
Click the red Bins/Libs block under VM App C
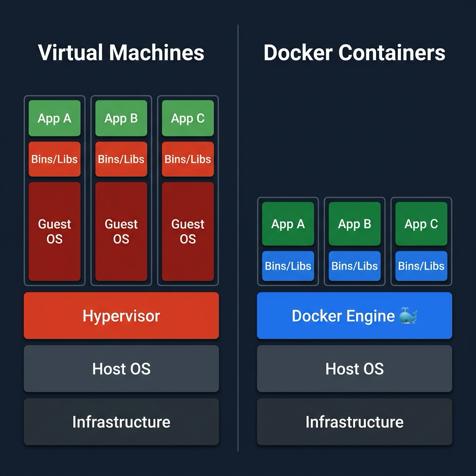click(x=188, y=159)
